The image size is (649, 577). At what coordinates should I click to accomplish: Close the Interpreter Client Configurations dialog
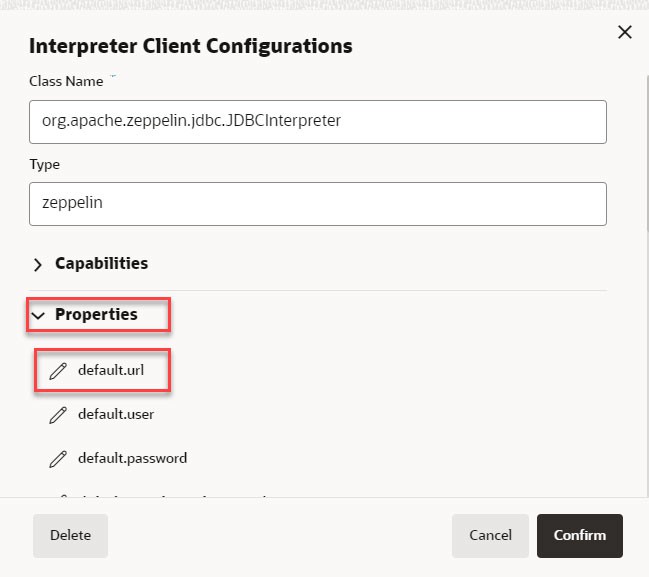[x=625, y=32]
